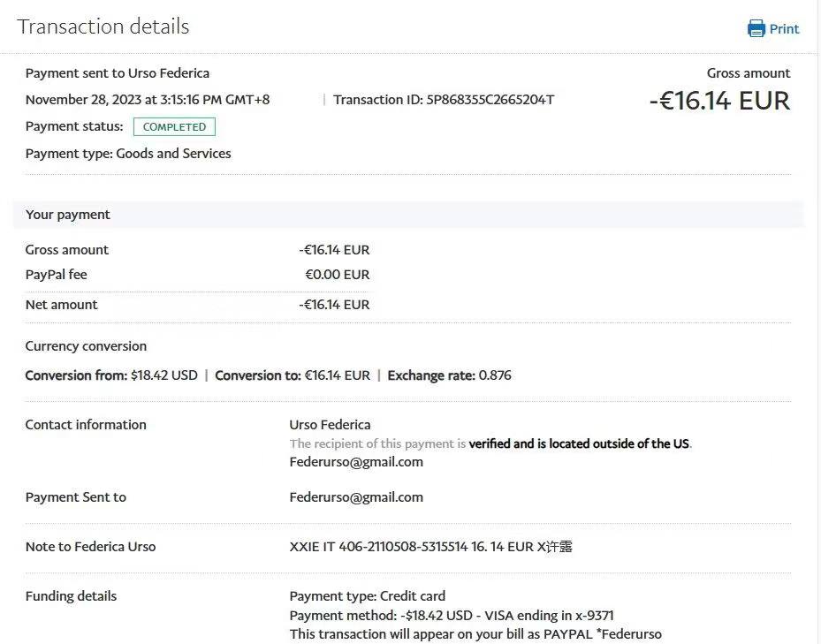Click the email under Contact information
821x644 pixels.
(356, 462)
